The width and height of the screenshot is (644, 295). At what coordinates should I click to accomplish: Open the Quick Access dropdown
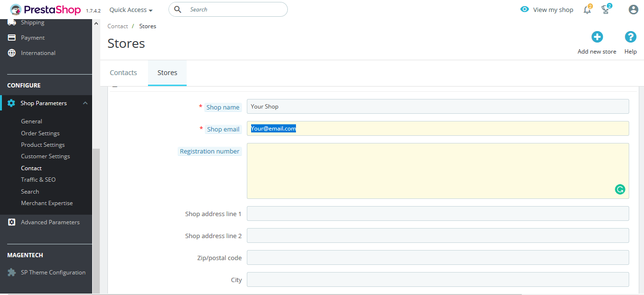click(131, 10)
